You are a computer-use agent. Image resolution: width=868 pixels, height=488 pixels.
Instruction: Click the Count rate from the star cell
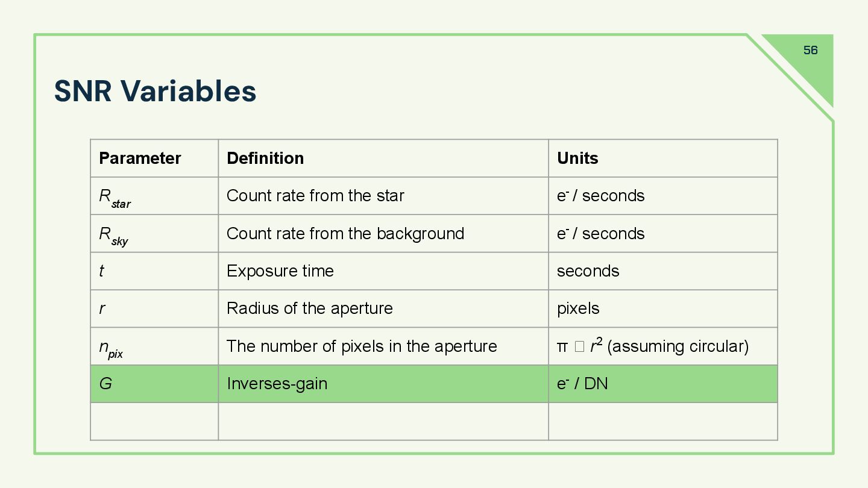[383, 196]
